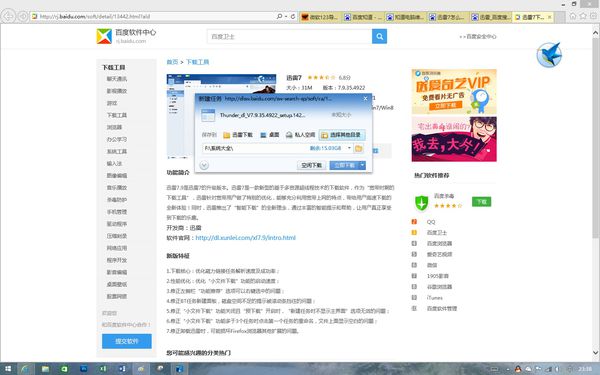Click the blue search magnifier button

point(379,36)
